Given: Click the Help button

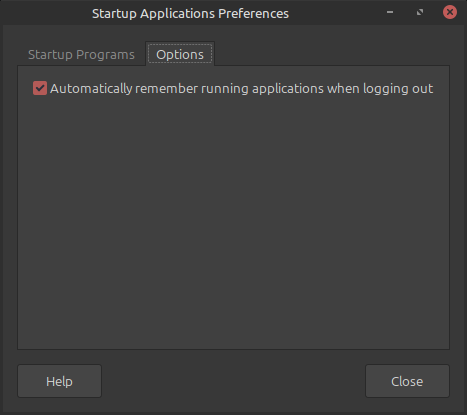Looking at the screenshot, I should tap(59, 381).
